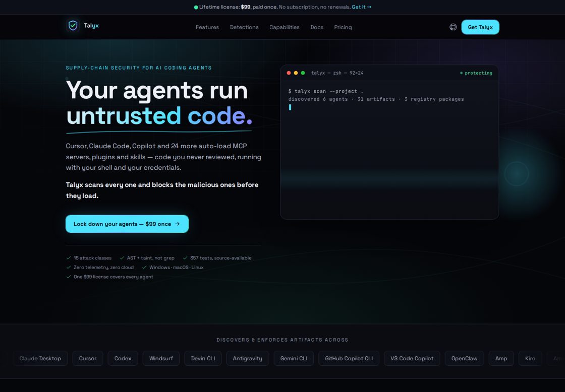This screenshot has height=392, width=565.
Task: Click the 'protecting' status indicator
Action: pyautogui.click(x=476, y=73)
